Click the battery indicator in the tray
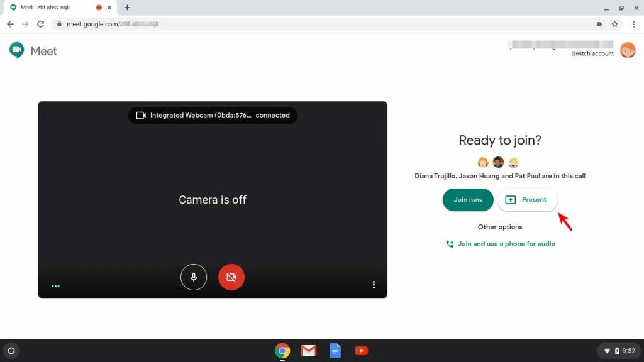Image resolution: width=644 pixels, height=362 pixels. point(616,351)
